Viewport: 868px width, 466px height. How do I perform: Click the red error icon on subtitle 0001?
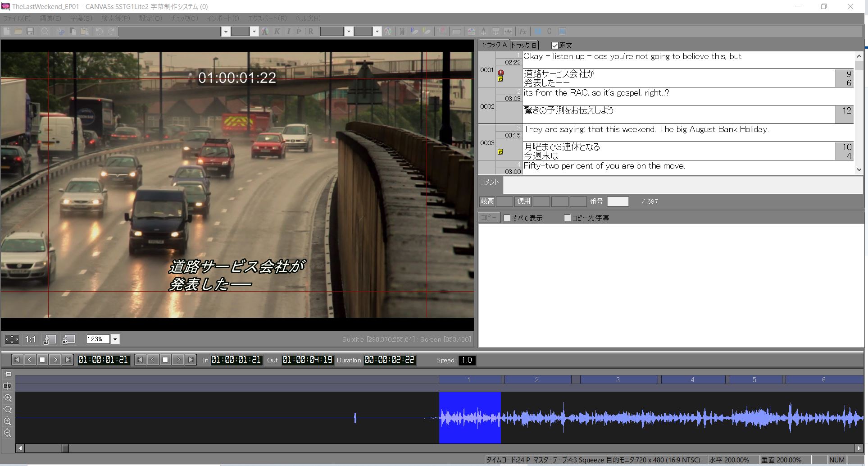coord(500,73)
